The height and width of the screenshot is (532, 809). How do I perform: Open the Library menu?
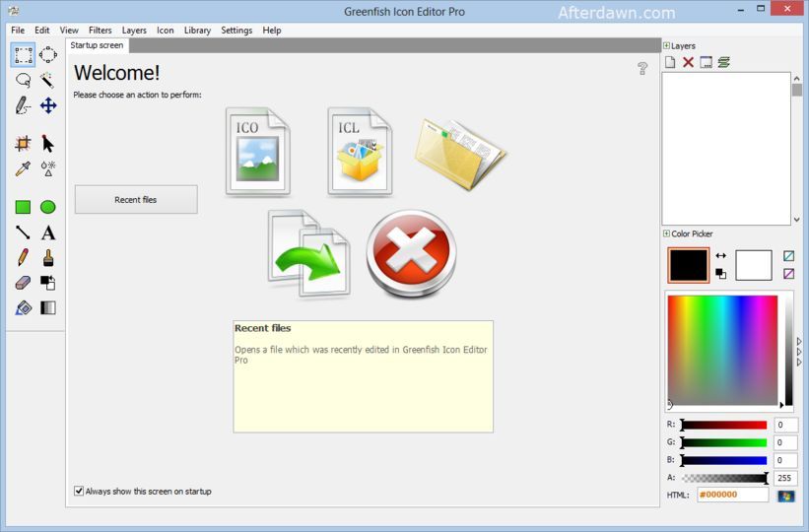coord(198,30)
